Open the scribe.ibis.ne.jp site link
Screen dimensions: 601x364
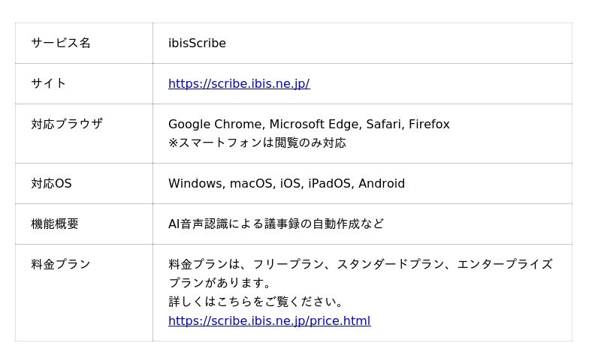click(239, 83)
